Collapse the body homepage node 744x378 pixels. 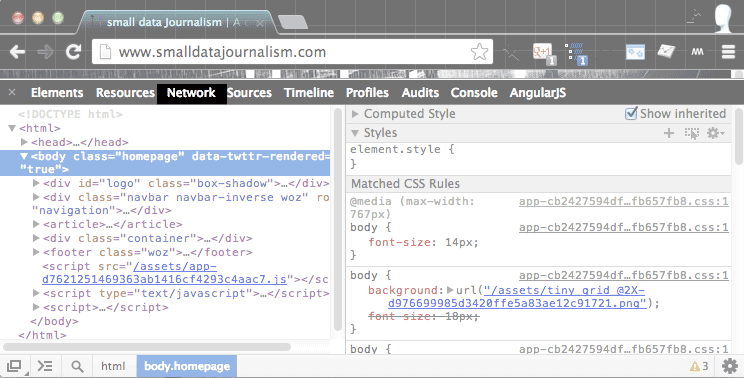24,156
